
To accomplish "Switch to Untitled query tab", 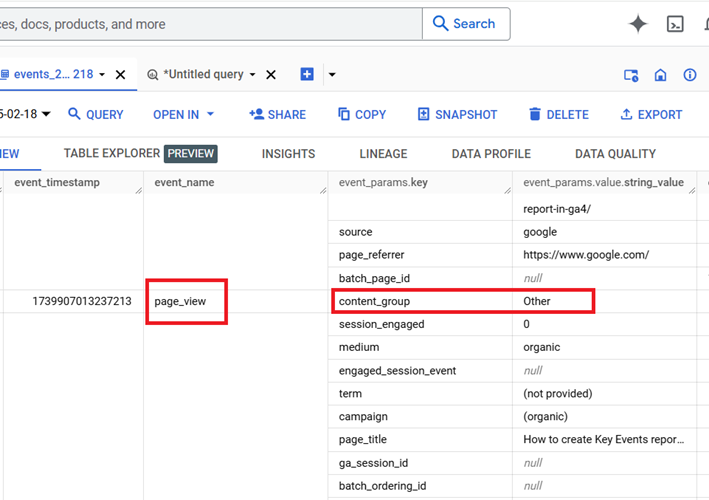I will [x=203, y=74].
